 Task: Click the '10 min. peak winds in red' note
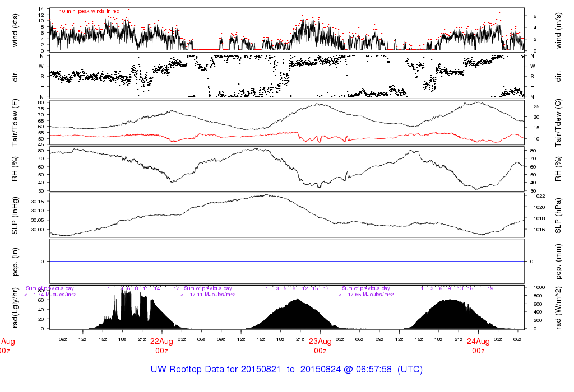(89, 11)
